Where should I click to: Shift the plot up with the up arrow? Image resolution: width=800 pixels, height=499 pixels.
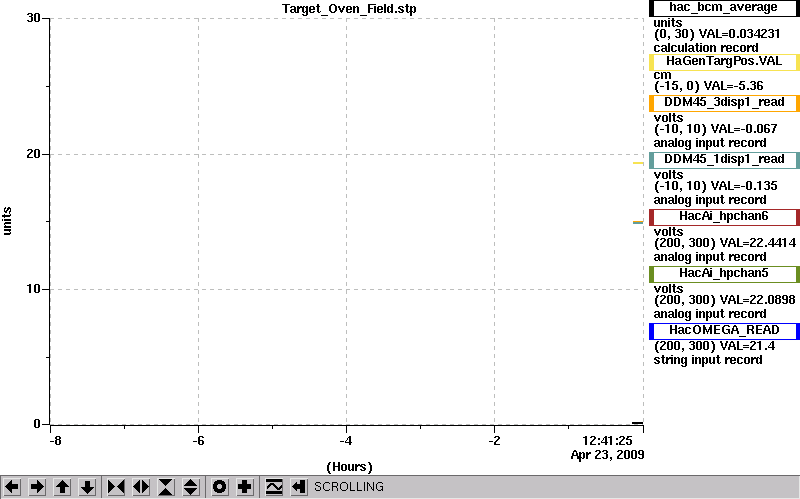click(62, 487)
